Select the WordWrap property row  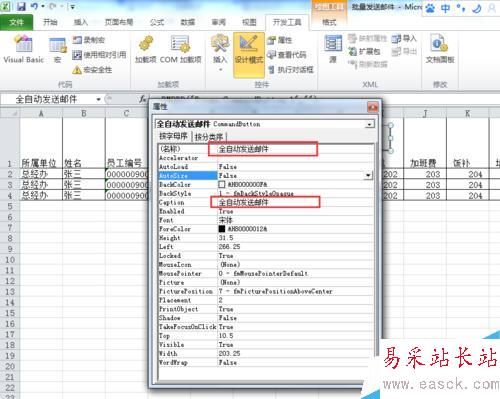(x=266, y=362)
